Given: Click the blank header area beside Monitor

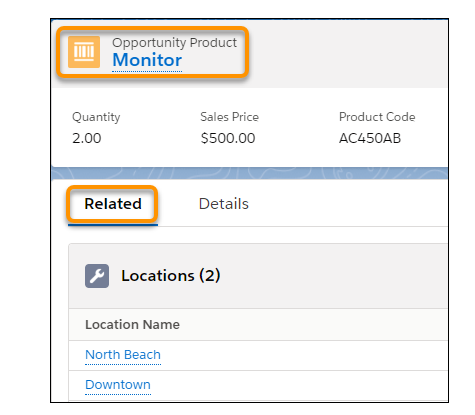Looking at the screenshot, I should click(347, 53).
